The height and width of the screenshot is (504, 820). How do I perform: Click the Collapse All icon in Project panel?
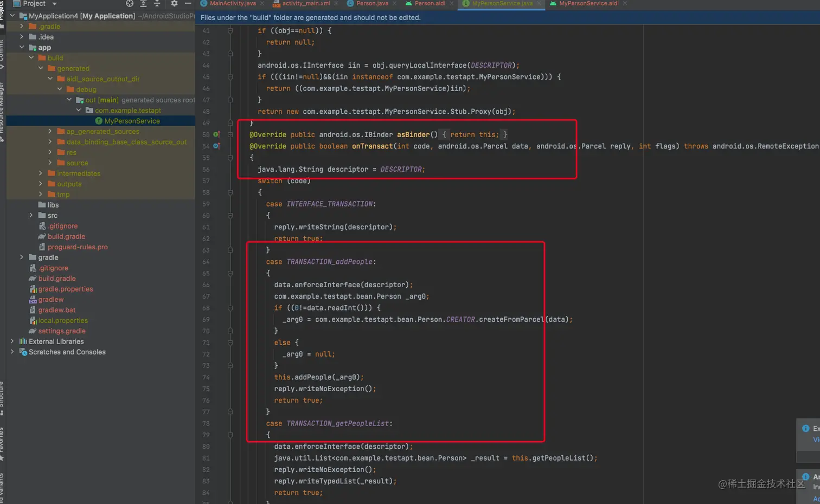pos(157,3)
